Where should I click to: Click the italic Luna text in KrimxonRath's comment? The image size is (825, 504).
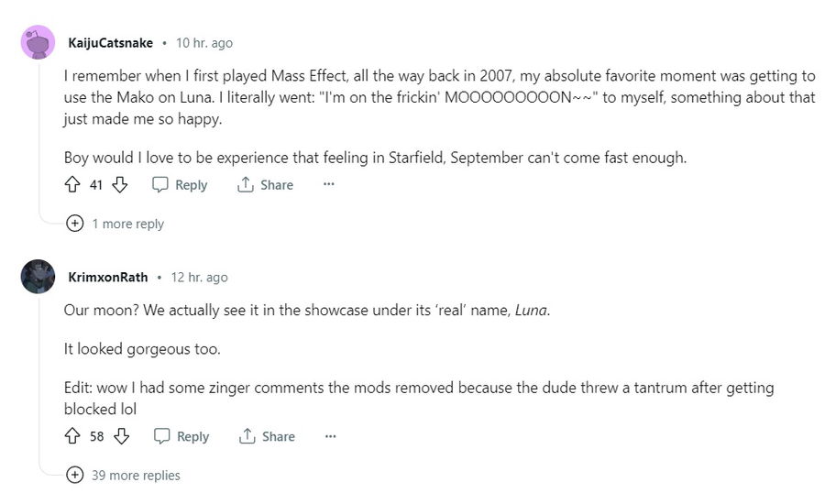[x=531, y=310]
